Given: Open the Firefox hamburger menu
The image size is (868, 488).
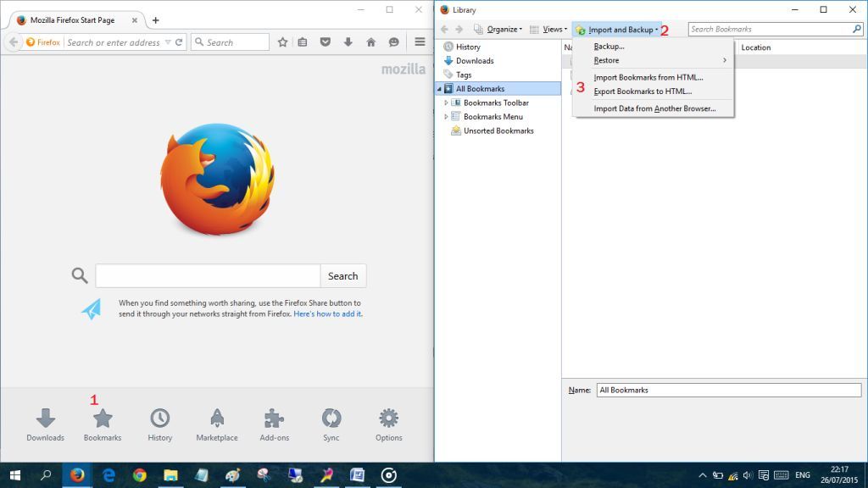Looking at the screenshot, I should point(420,42).
